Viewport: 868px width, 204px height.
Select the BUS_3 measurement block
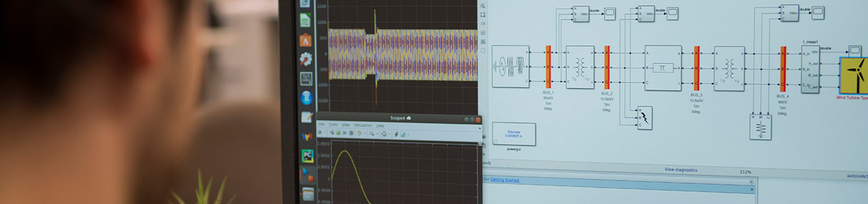click(697, 68)
